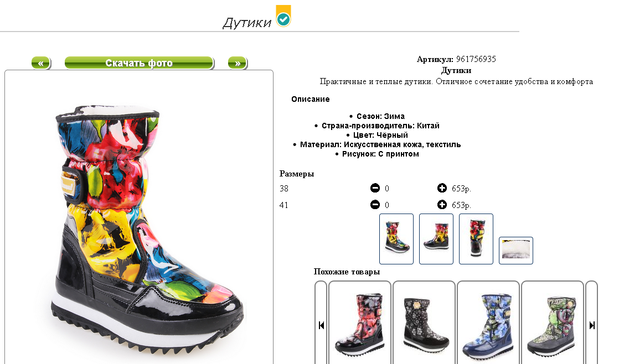The image size is (619, 364).
Task: Click the previous photo « button
Action: [x=40, y=63]
